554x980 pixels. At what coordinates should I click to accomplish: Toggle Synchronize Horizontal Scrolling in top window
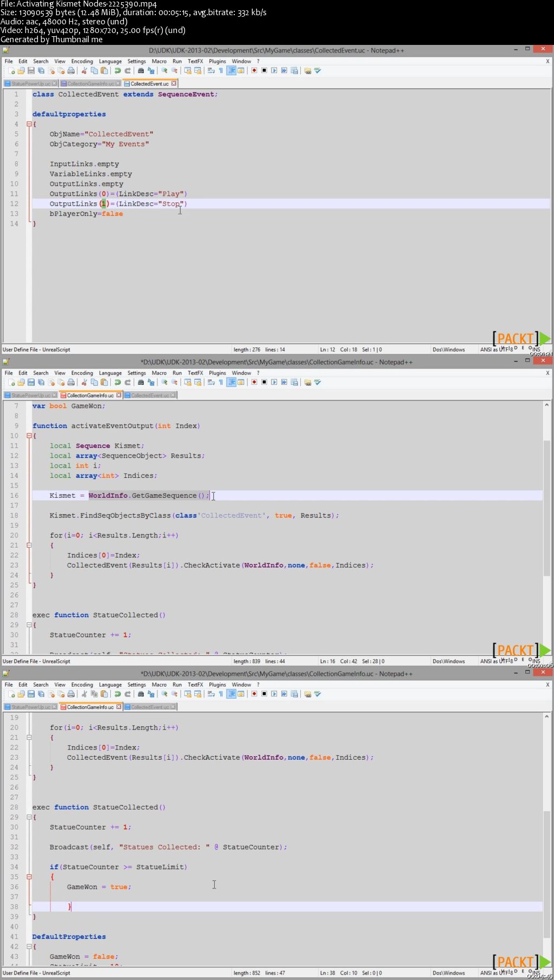(197, 71)
